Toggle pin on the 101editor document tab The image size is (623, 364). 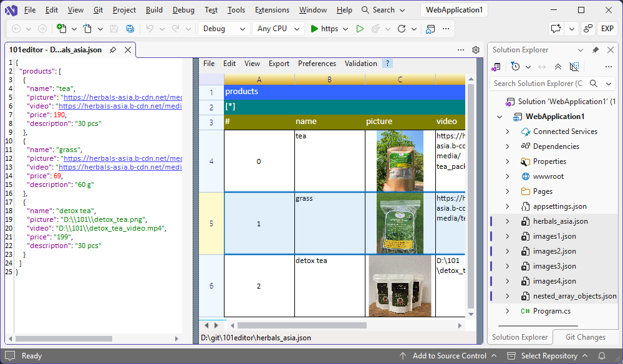(x=113, y=50)
